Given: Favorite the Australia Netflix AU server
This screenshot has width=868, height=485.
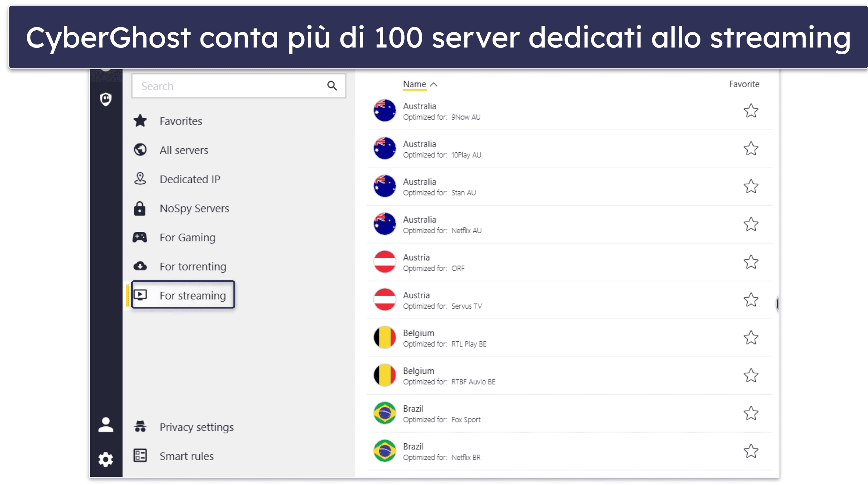Looking at the screenshot, I should click(751, 224).
